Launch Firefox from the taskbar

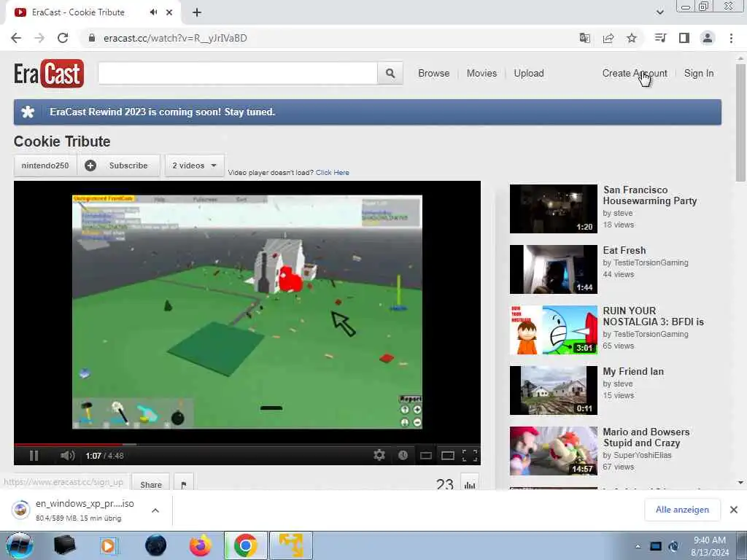pos(200,545)
